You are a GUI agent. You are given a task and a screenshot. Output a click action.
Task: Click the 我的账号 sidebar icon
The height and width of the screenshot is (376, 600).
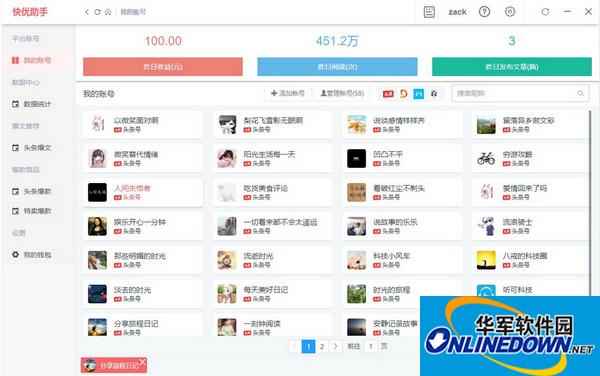(15, 60)
